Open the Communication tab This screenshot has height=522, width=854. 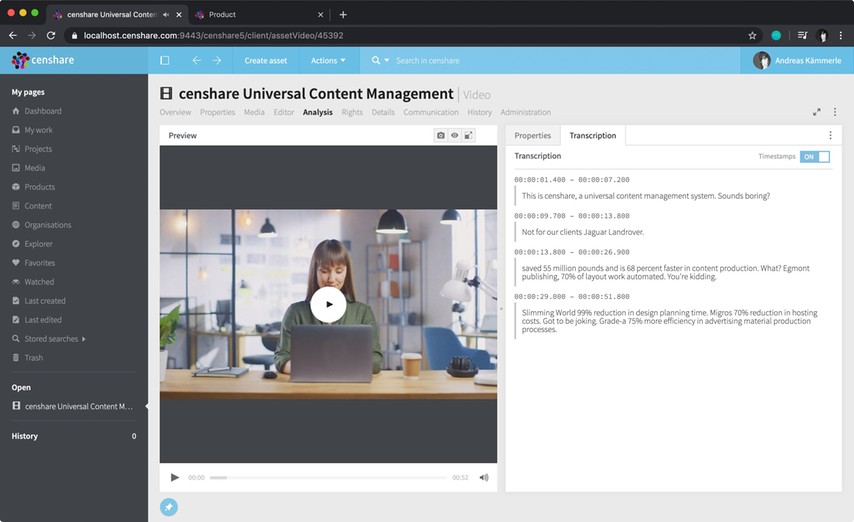[x=431, y=112]
